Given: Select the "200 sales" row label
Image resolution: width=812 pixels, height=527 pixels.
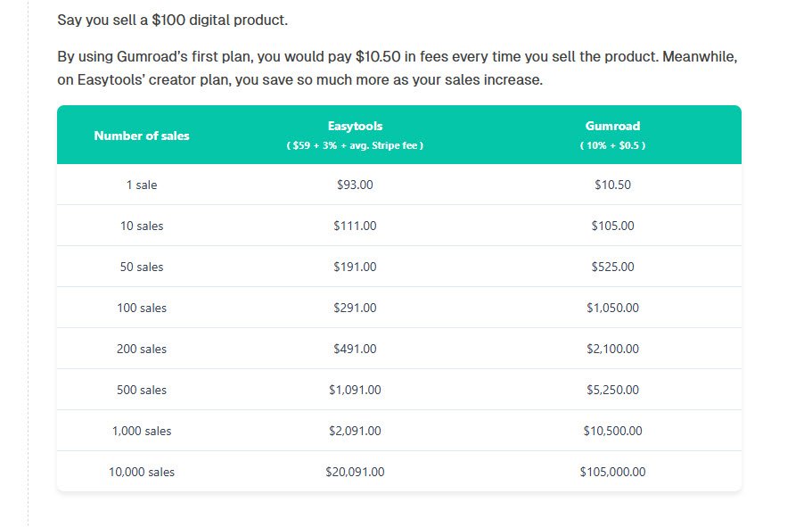Looking at the screenshot, I should (x=142, y=349).
